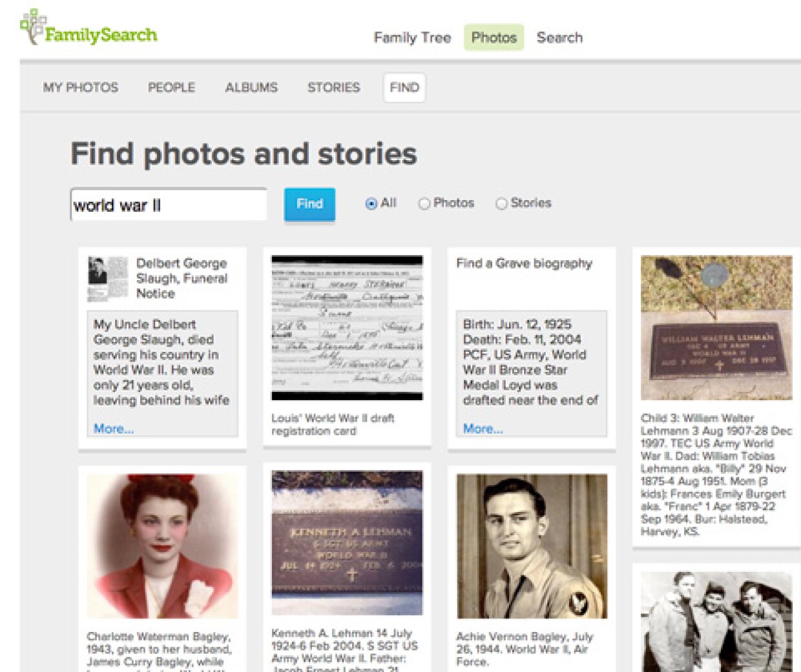
Task: Open the Search top menu item
Action: click(559, 37)
